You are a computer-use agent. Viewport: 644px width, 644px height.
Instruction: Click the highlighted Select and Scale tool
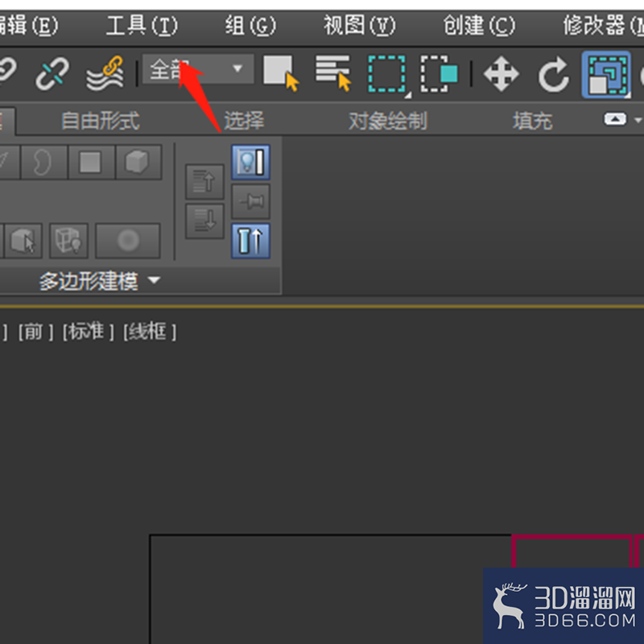(x=606, y=74)
